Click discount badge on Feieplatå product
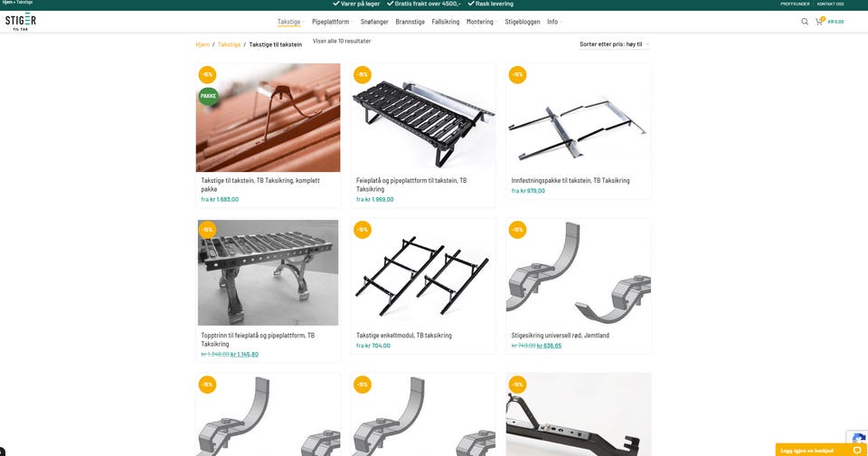Image resolution: width=868 pixels, height=456 pixels. (x=362, y=74)
